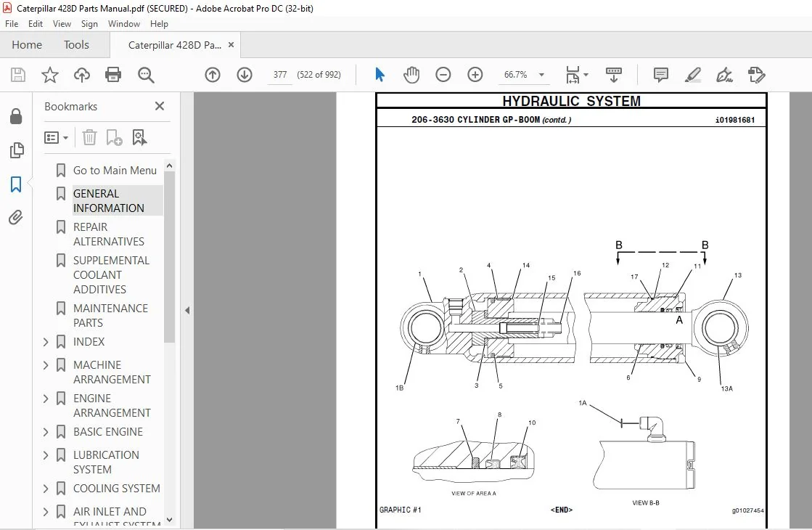Open the page thumbnails panel
The image size is (812, 530).
pos(16,150)
